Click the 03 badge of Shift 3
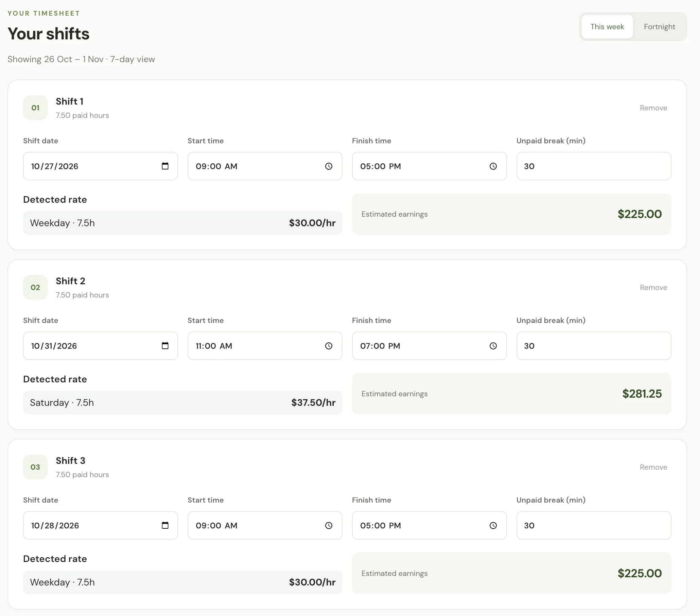The height and width of the screenshot is (616, 700). pos(35,467)
